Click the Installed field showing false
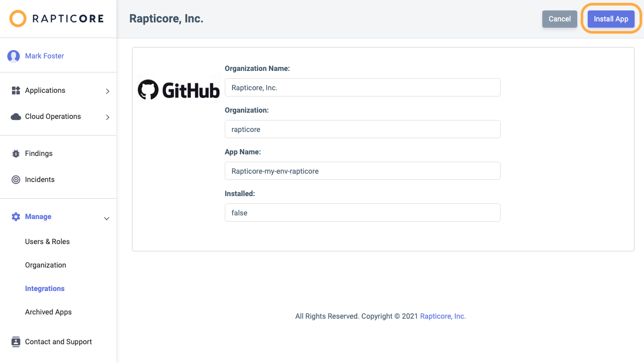This screenshot has height=363, width=644. point(362,213)
